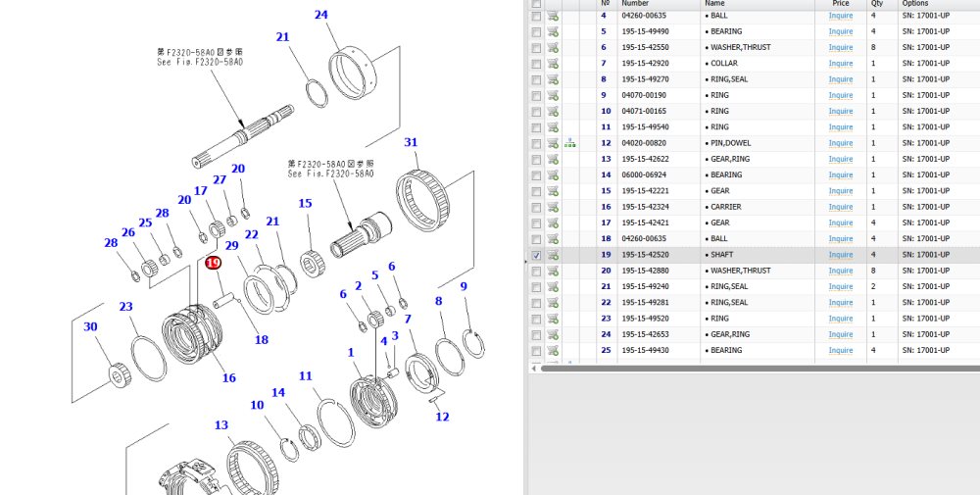Open hierarchy tree icon for PIN,DOWEL
980x495 pixels.
[x=569, y=143]
